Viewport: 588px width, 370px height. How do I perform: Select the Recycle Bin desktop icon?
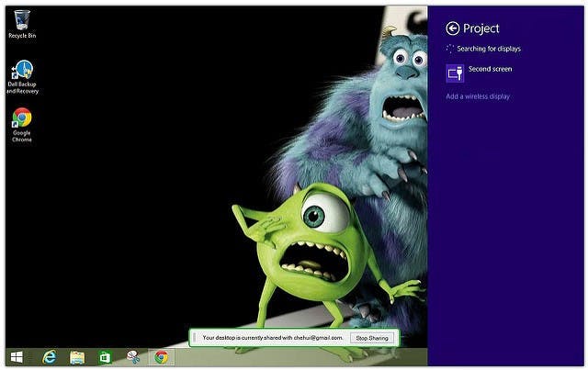(22, 20)
